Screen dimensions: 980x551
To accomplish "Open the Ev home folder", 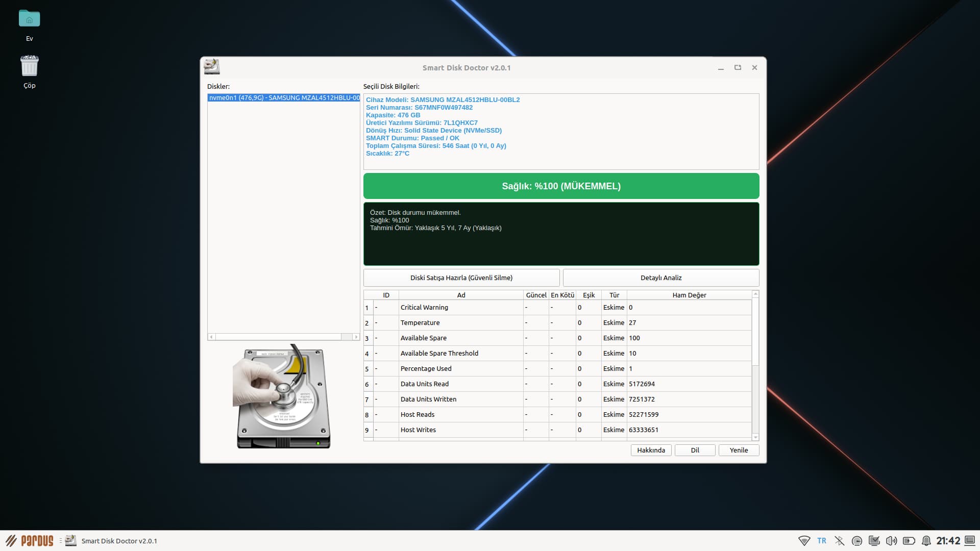I will tap(29, 19).
